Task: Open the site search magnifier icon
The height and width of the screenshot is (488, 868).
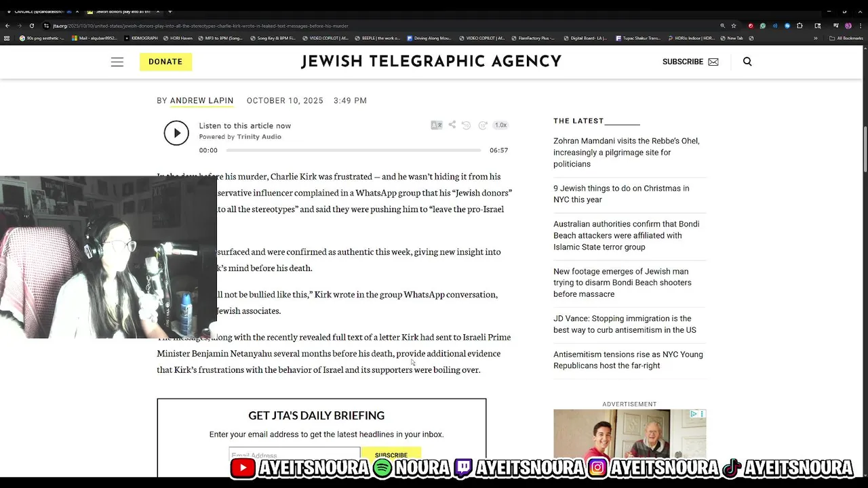Action: pos(747,62)
